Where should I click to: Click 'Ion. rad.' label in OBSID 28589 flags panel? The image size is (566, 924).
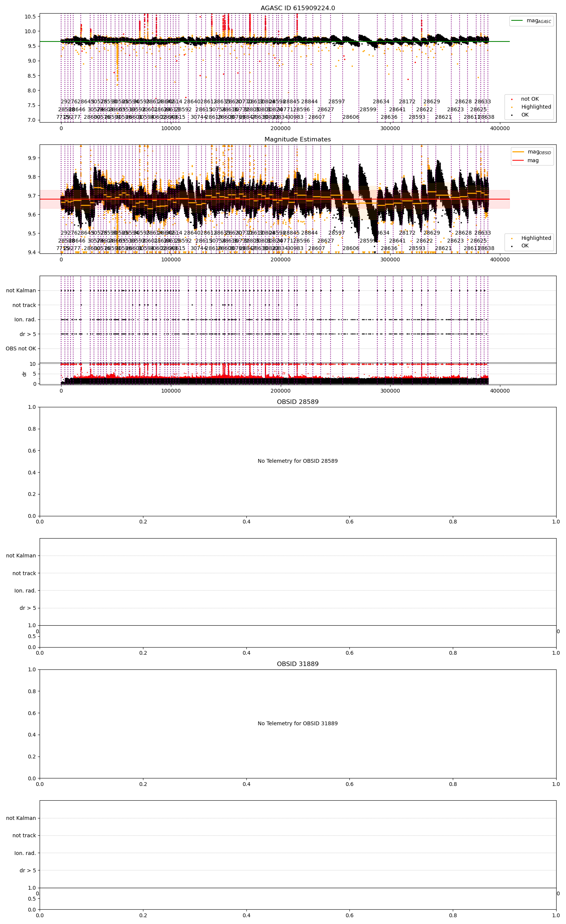click(25, 591)
